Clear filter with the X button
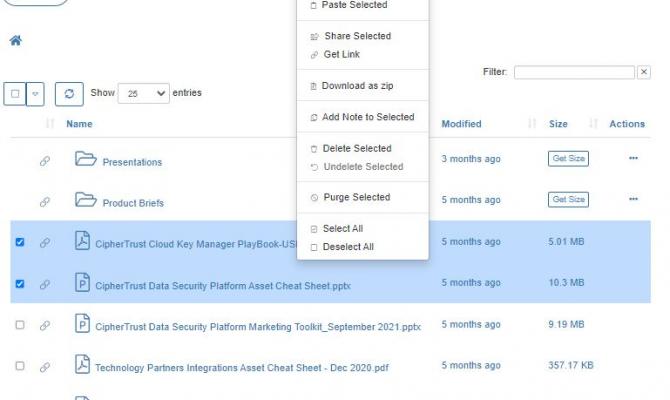 [644, 72]
